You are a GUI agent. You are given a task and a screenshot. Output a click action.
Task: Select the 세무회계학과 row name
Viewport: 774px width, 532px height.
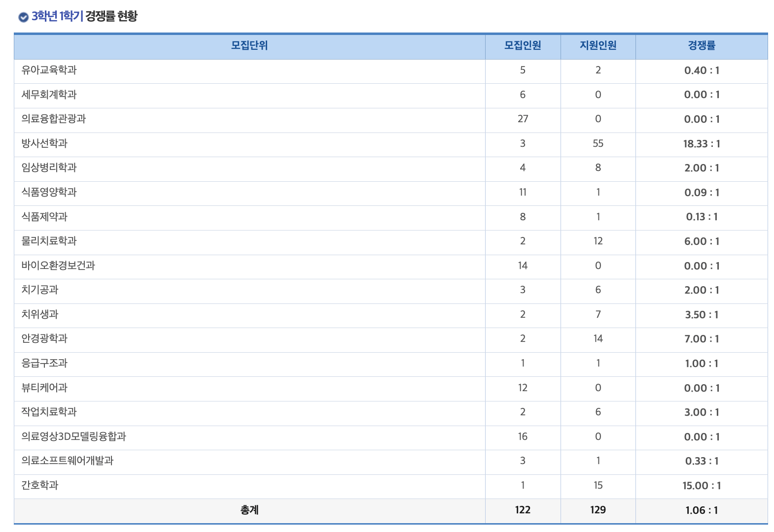click(x=49, y=95)
